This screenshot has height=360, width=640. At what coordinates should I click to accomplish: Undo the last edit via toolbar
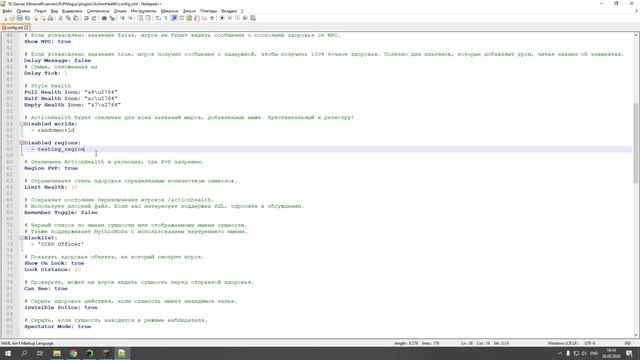86,18
